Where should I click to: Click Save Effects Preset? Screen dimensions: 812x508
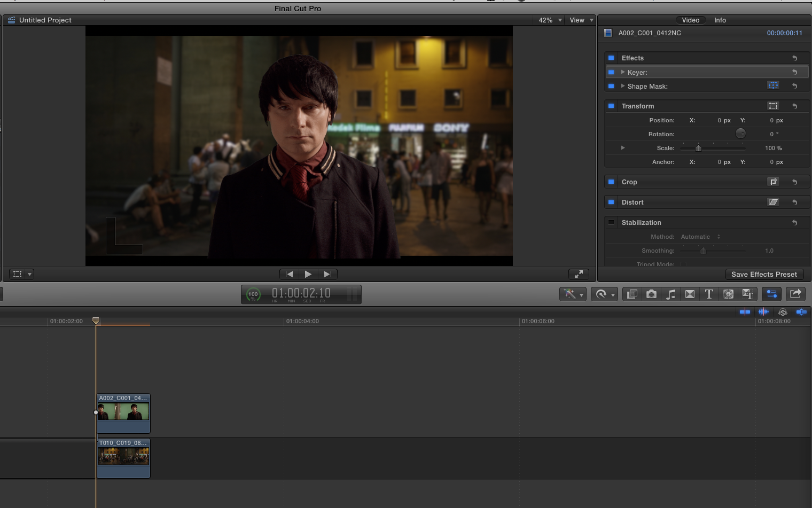(764, 274)
